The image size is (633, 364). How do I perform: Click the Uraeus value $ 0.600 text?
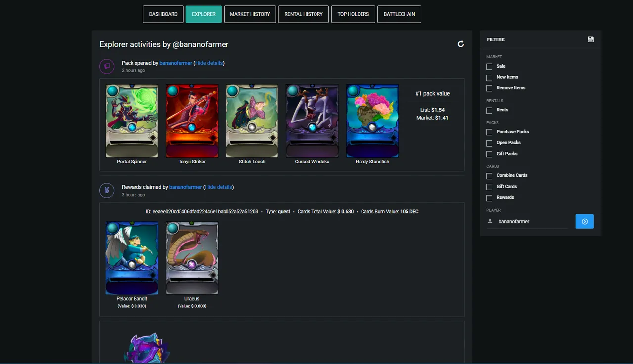[192, 306]
